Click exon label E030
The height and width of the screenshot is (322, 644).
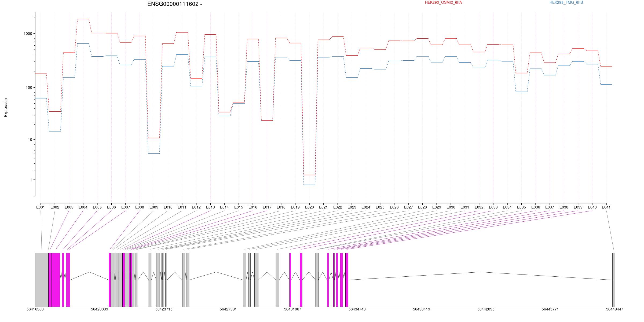click(x=451, y=207)
